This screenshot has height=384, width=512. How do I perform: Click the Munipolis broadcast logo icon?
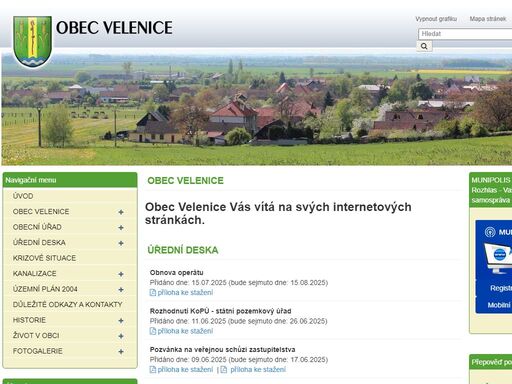[x=490, y=232]
